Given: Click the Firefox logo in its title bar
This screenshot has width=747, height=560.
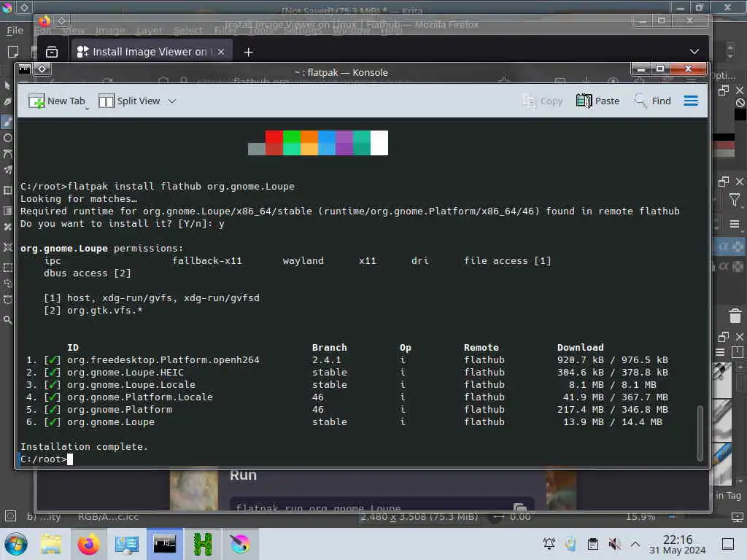Looking at the screenshot, I should coord(44,21).
